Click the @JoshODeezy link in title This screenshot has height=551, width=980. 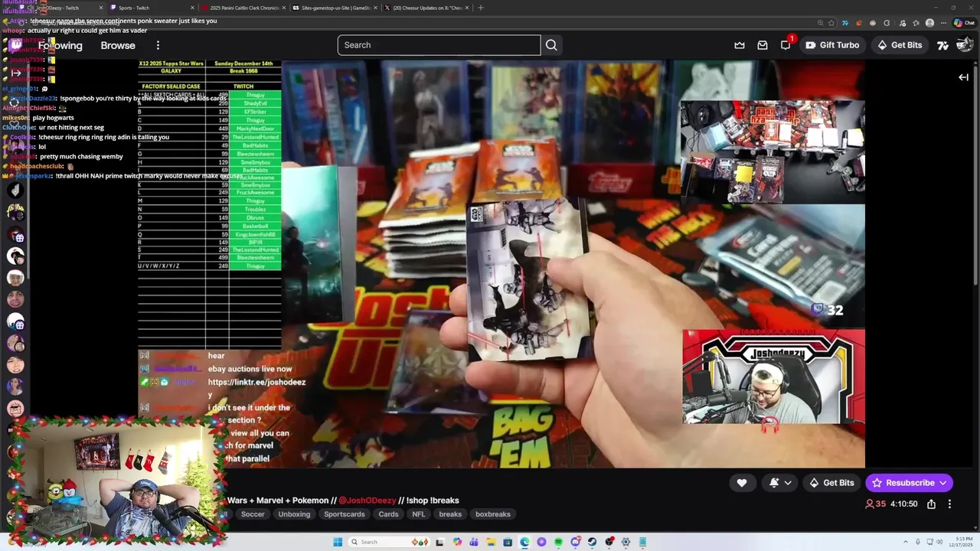pyautogui.click(x=367, y=500)
